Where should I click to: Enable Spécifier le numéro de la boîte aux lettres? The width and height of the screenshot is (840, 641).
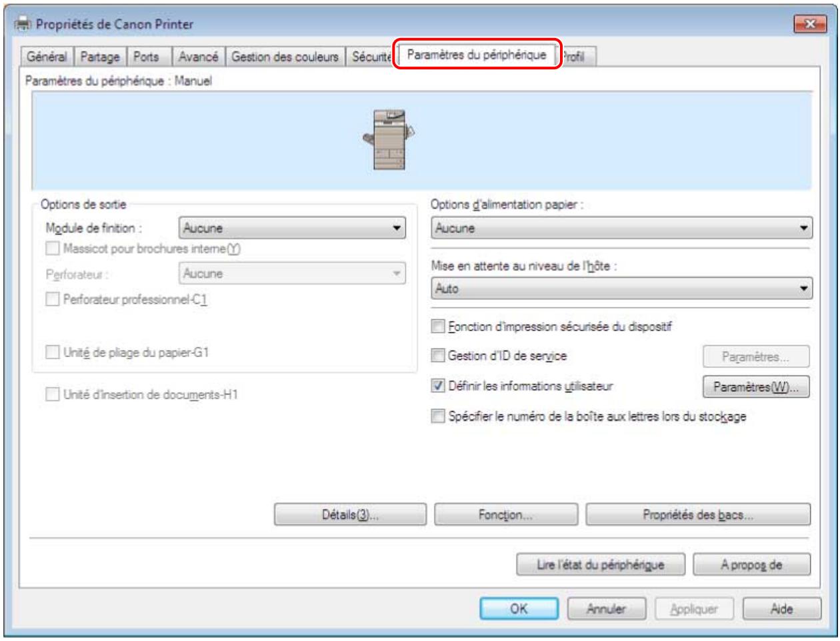437,417
